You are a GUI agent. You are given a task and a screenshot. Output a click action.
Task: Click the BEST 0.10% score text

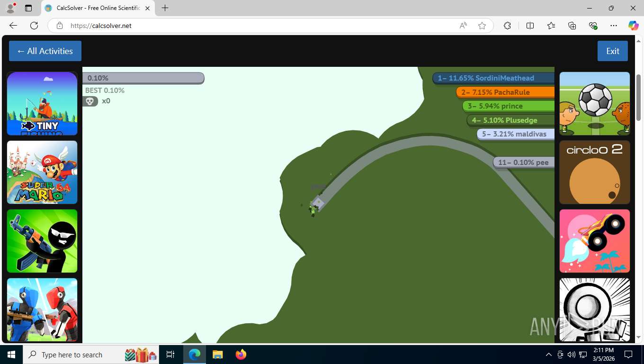[105, 90]
